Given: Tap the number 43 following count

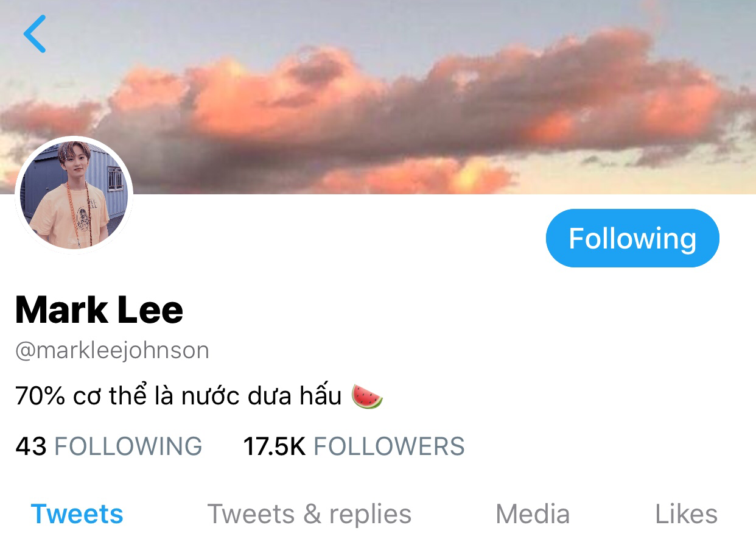Looking at the screenshot, I should [31, 446].
